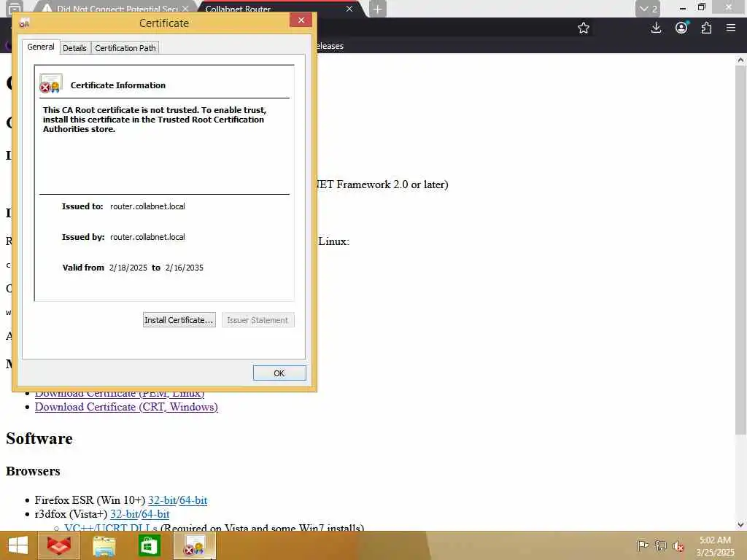Bookmark this page with the star icon
The image size is (747, 560).
point(583,28)
